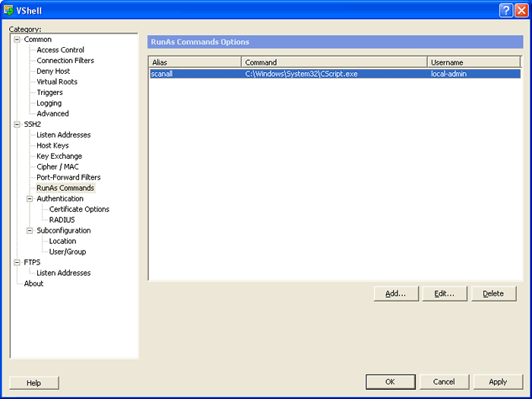The width and height of the screenshot is (532, 399).
Task: Delete the selected RunAs command
Action: coord(494,294)
